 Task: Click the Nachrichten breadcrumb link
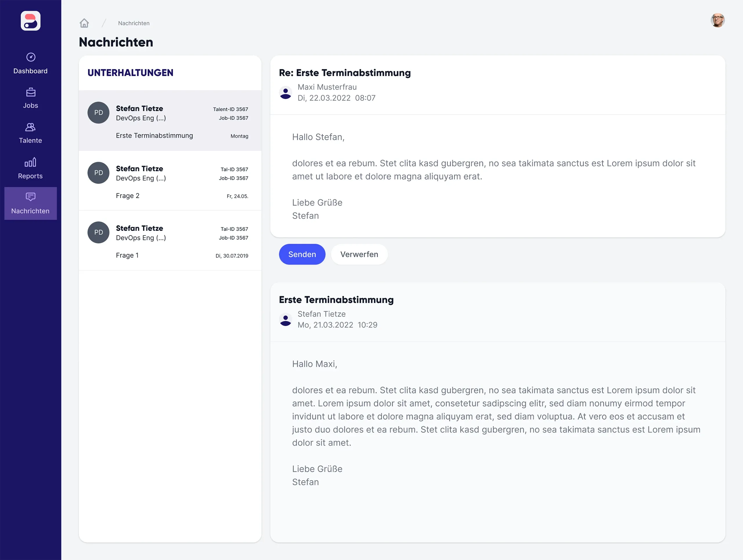134,23
